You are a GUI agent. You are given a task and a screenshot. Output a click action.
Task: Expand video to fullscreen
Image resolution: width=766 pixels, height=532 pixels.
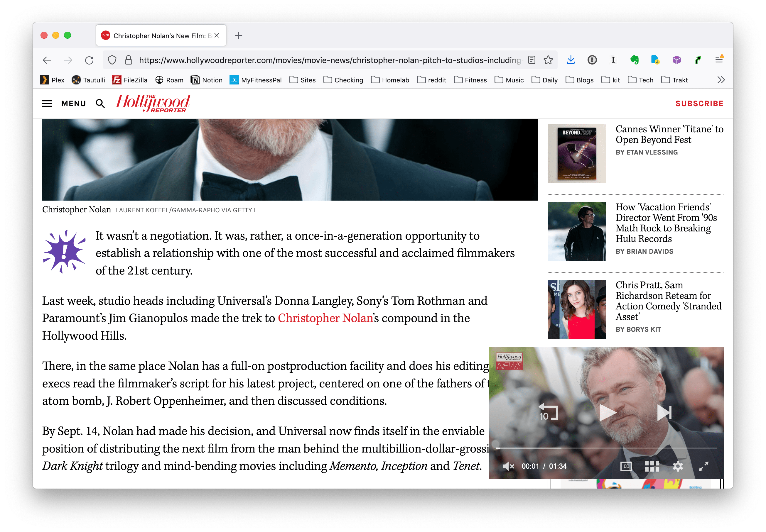pos(703,466)
